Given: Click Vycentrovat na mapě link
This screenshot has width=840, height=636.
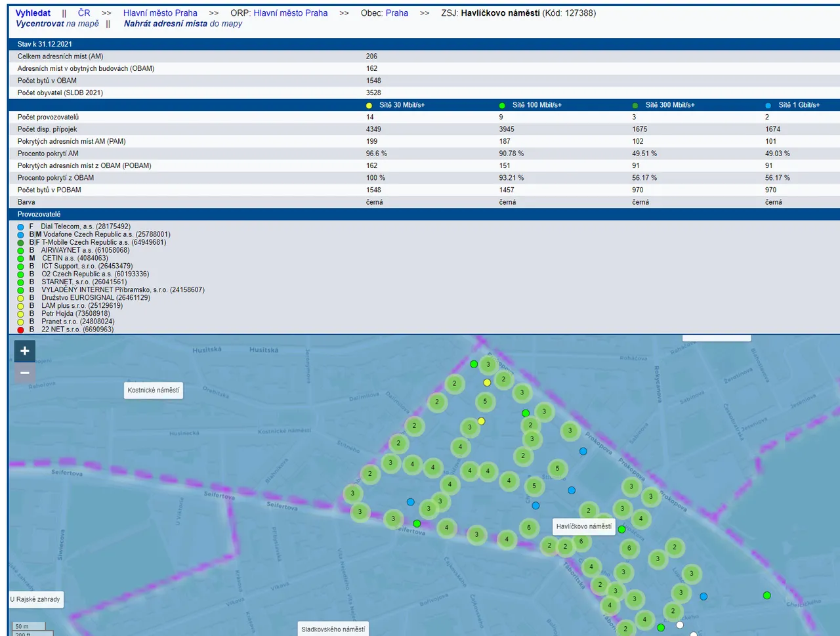Looking at the screenshot, I should point(57,24).
